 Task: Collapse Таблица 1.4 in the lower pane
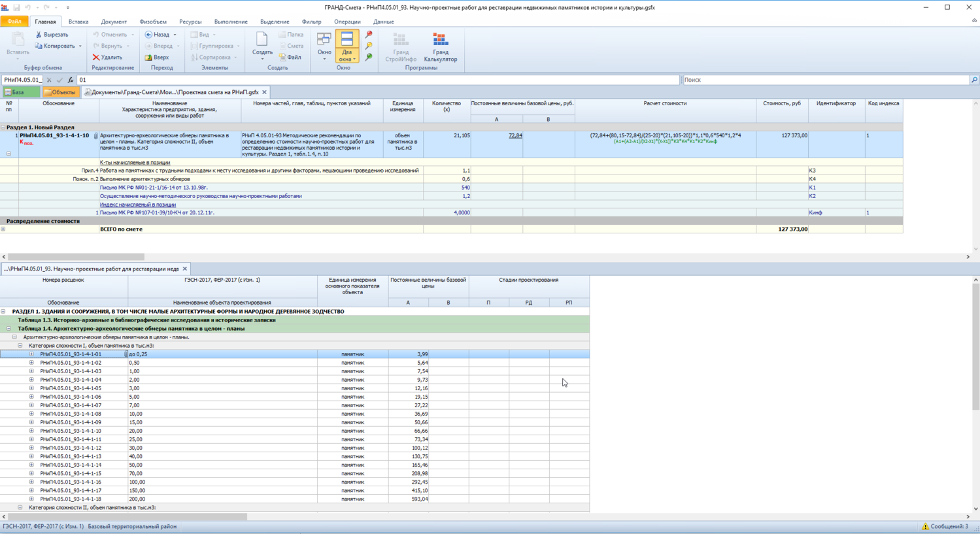point(8,329)
